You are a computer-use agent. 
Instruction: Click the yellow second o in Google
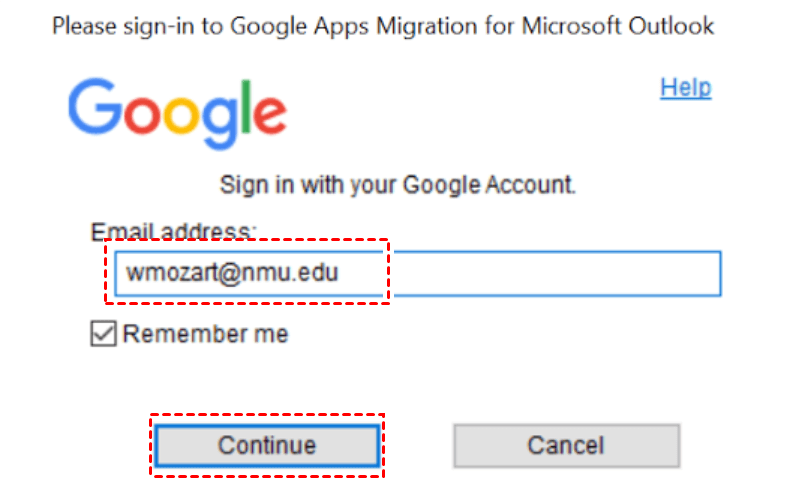(181, 113)
